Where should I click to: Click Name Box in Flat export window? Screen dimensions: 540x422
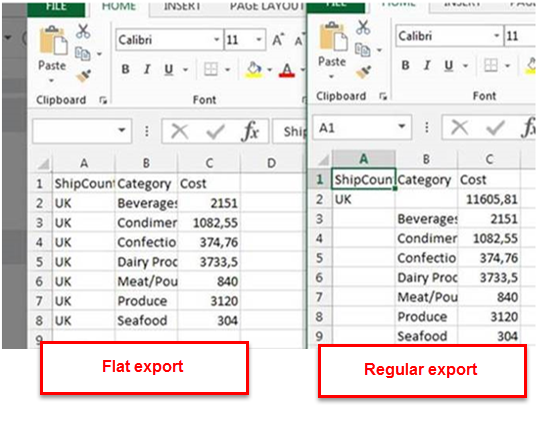82,131
